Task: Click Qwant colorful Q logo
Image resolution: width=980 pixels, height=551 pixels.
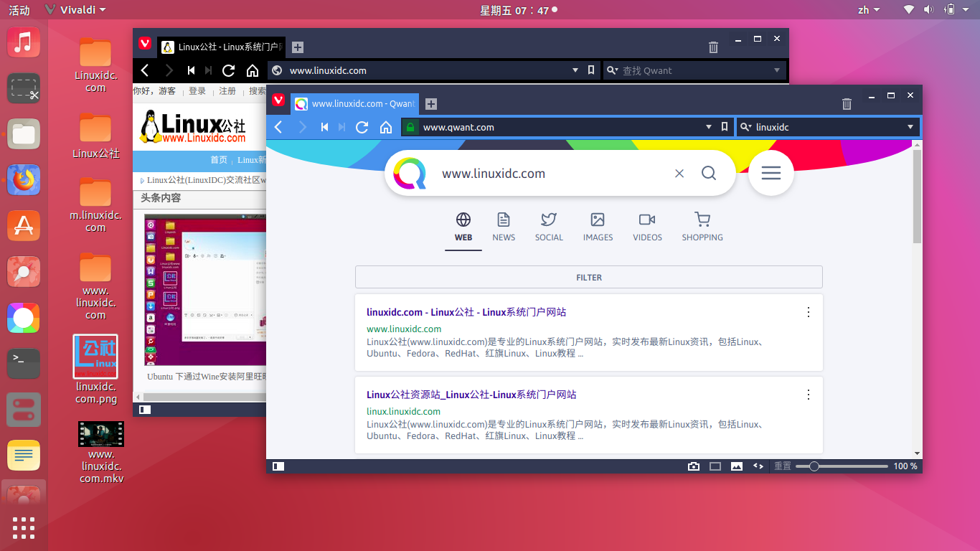Action: [410, 174]
